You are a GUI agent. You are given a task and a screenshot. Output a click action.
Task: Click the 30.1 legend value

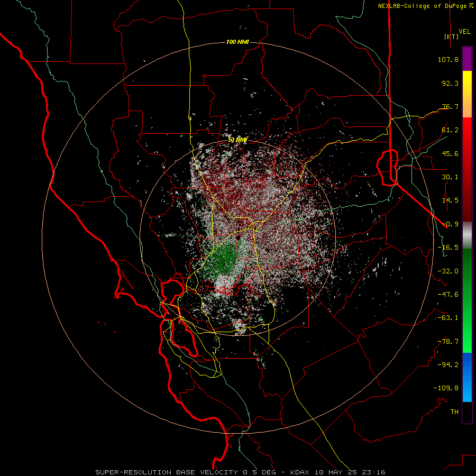pyautogui.click(x=450, y=177)
